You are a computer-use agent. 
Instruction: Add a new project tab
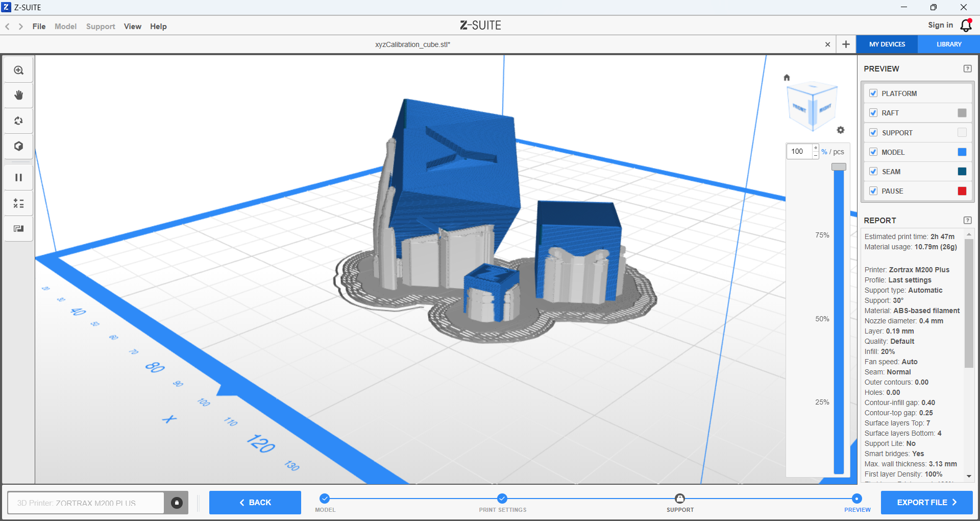(x=846, y=44)
